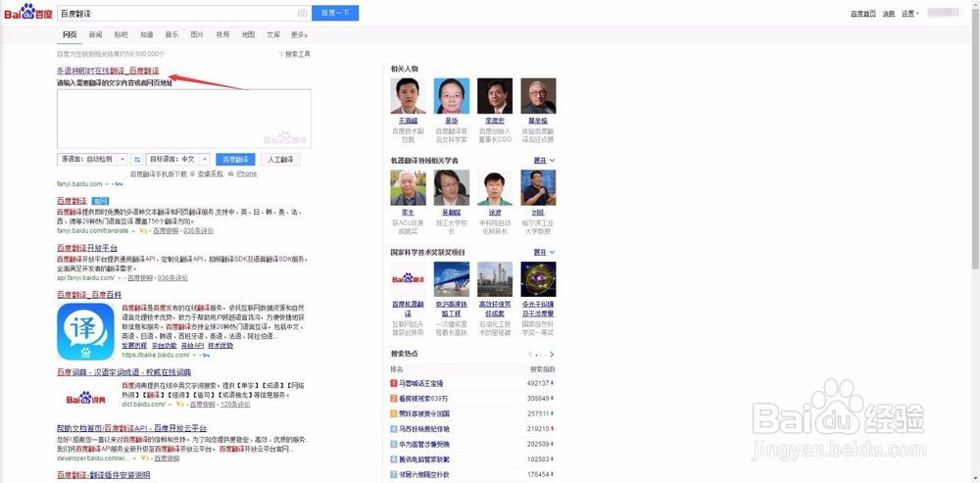
Task: Open 百度快照 under fanyi.baidu.com/translate result
Action: (165, 230)
